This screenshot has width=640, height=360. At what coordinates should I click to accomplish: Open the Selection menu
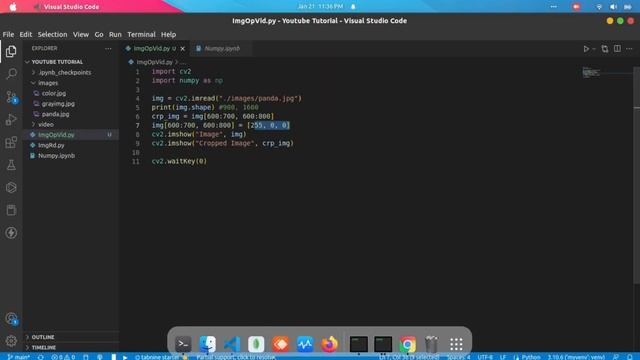point(52,35)
